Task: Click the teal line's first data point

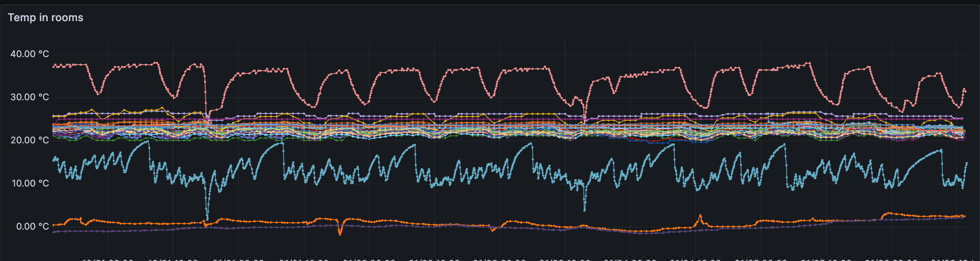Action: (53, 161)
